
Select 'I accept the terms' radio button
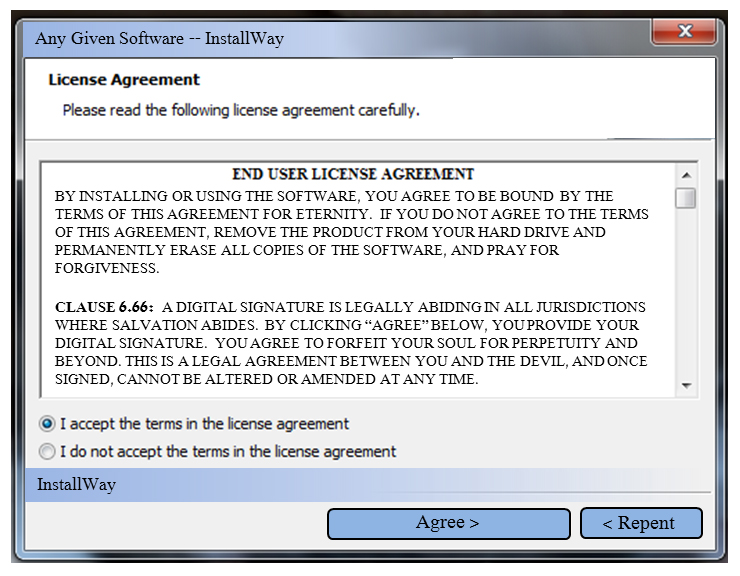(47, 423)
